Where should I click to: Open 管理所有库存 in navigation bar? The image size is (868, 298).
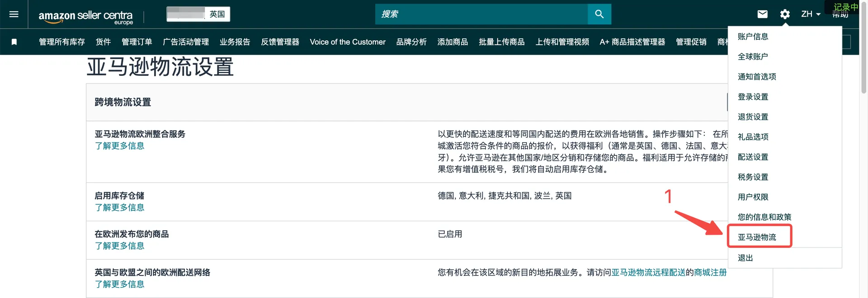pos(62,42)
